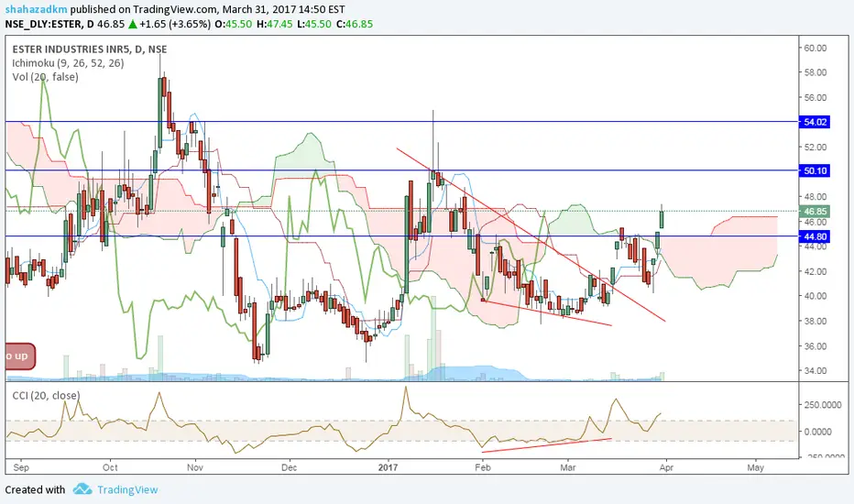Viewport: 854px width, 504px height.
Task: Click the Dec label on time axis
Action: pyautogui.click(x=289, y=467)
